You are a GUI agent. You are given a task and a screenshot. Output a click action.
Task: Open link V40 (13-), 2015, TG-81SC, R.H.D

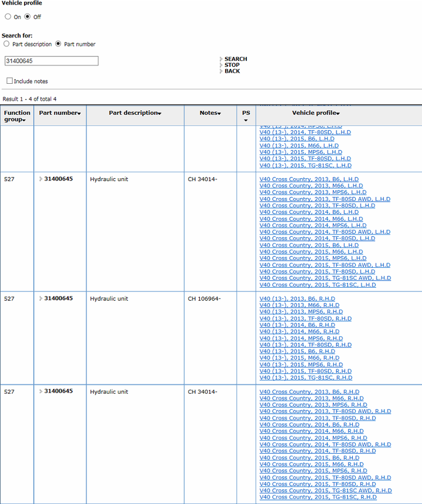pyautogui.click(x=305, y=377)
